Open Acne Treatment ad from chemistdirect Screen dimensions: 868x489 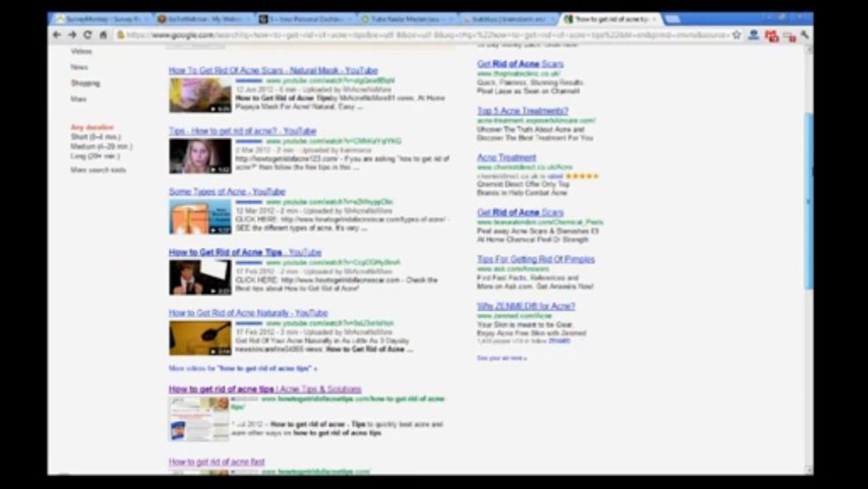[506, 158]
